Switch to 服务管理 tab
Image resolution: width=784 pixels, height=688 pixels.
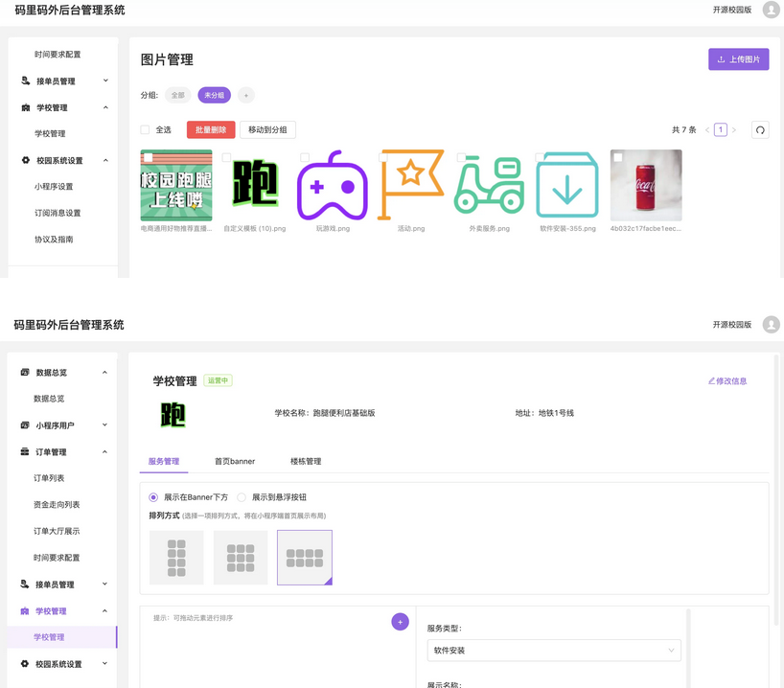(164, 461)
